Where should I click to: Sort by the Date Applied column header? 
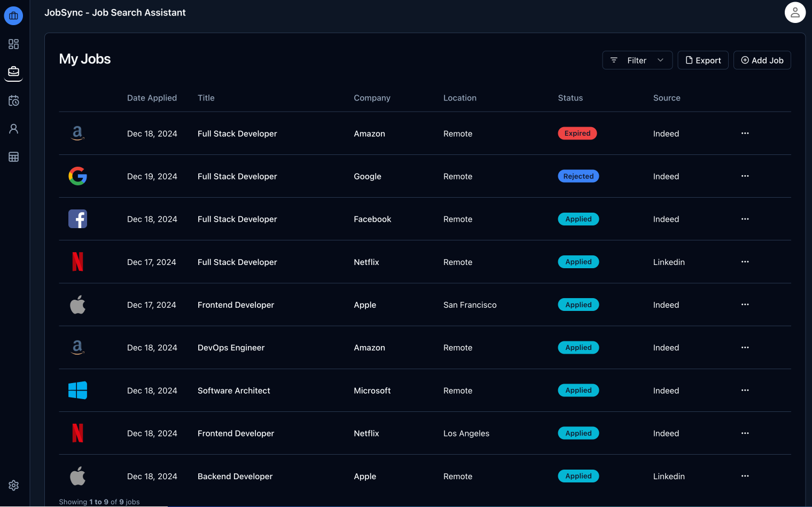152,98
